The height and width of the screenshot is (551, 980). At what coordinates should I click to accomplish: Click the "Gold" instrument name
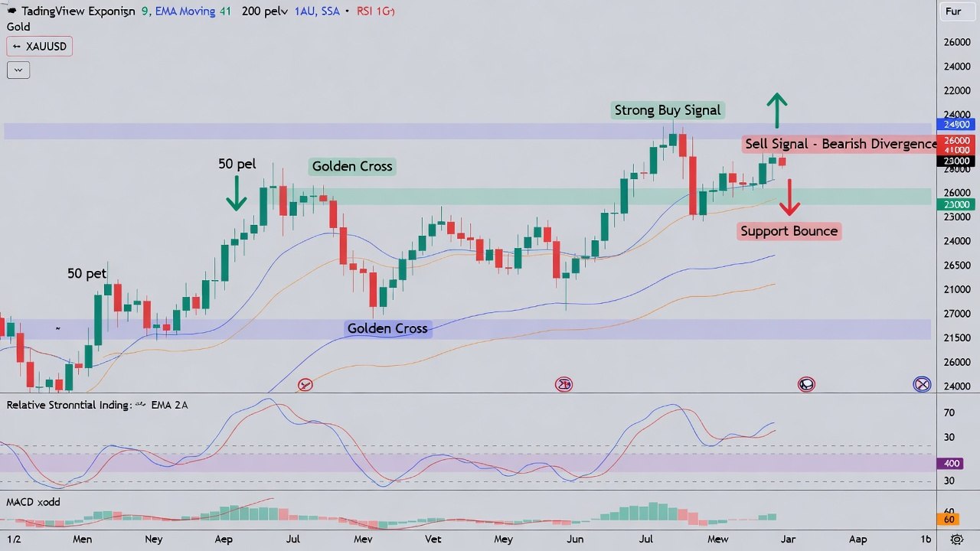pos(18,27)
